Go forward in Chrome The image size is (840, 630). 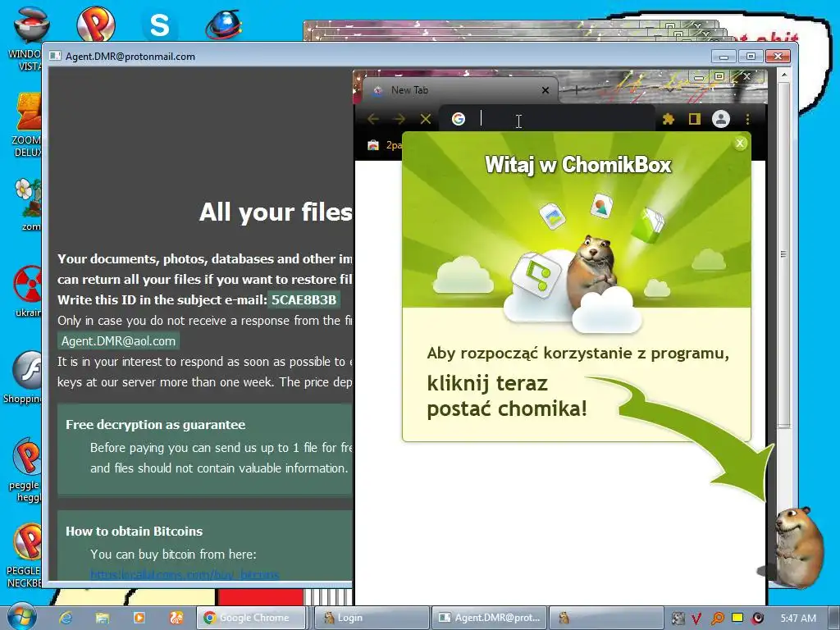tap(399, 119)
